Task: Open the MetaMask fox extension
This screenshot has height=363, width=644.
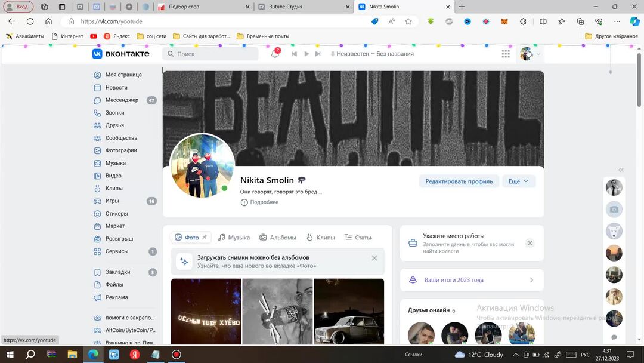Action: click(x=504, y=21)
